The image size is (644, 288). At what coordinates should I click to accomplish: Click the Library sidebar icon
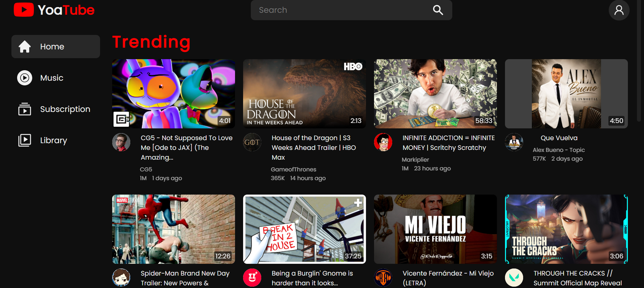[25, 140]
